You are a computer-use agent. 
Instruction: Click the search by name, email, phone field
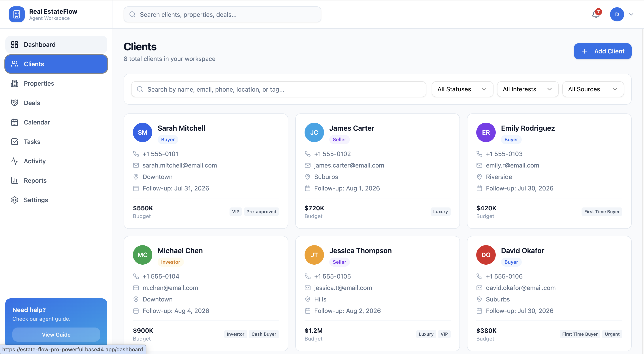click(279, 89)
